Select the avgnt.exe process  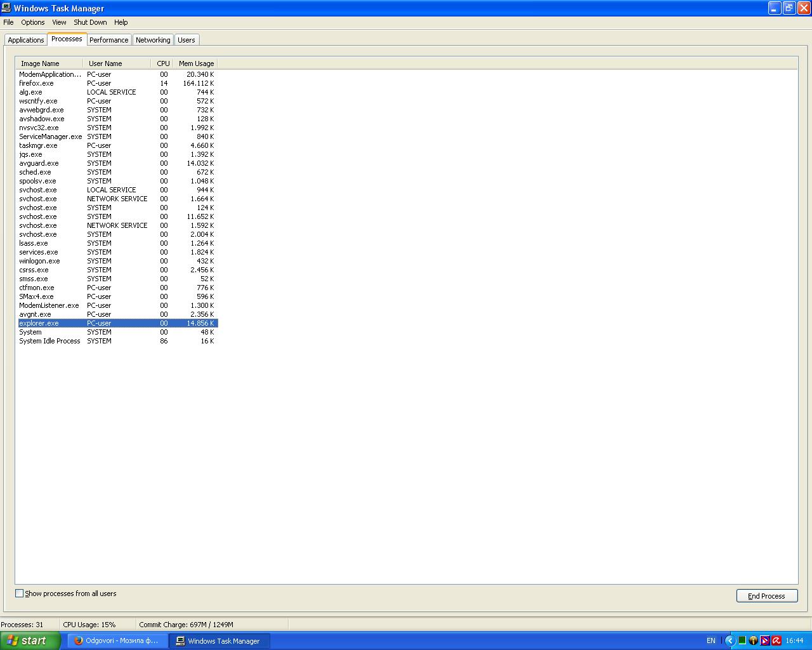pyautogui.click(x=117, y=314)
